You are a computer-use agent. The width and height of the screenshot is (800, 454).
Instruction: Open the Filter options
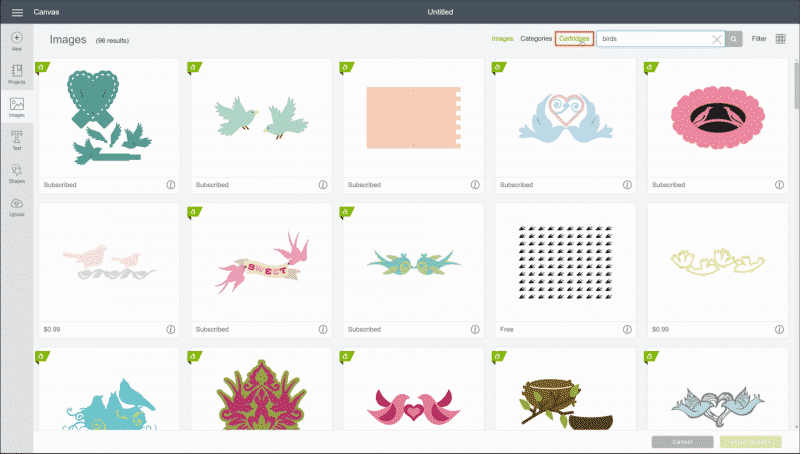tap(759, 39)
